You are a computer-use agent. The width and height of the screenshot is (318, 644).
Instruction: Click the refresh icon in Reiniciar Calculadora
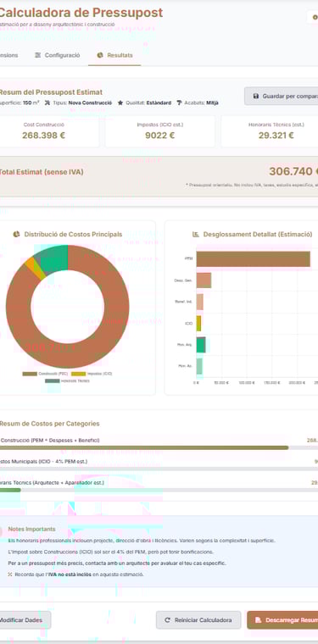pyautogui.click(x=167, y=620)
